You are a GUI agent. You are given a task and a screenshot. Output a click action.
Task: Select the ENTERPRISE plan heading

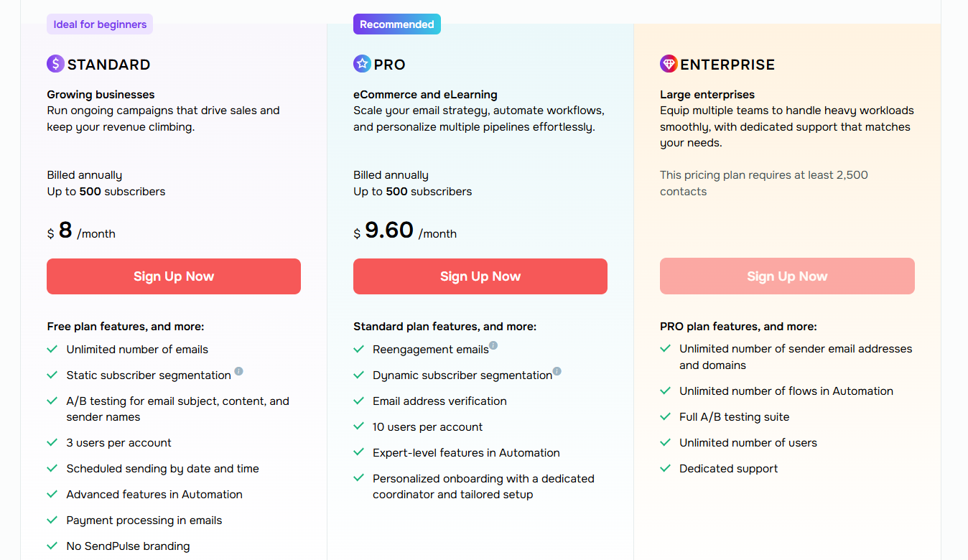pos(727,65)
